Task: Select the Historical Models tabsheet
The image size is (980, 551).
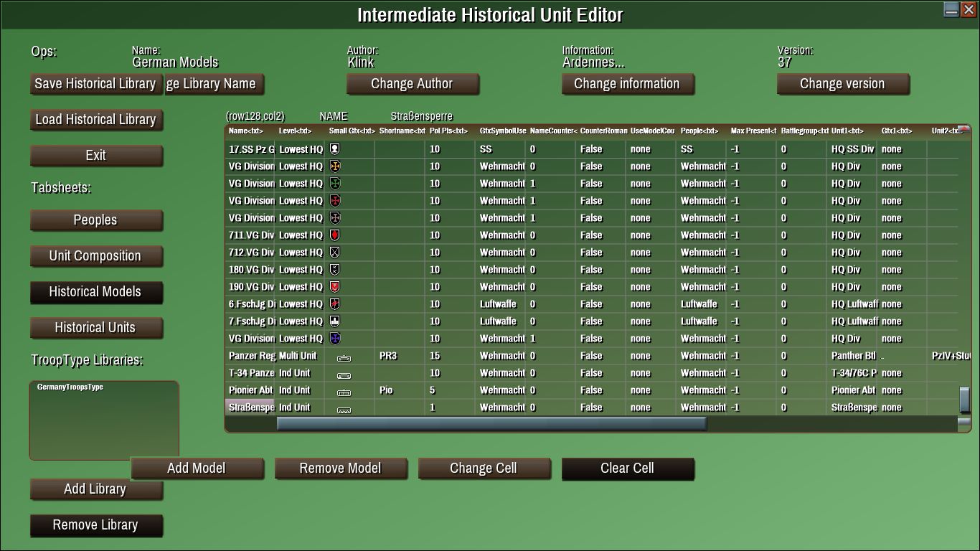Action: (x=96, y=292)
